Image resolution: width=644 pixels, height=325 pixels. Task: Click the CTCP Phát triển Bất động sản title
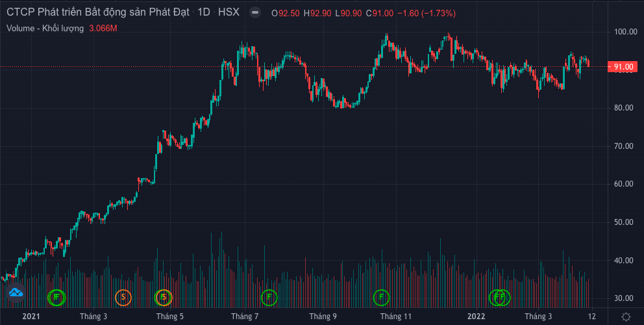pos(98,12)
